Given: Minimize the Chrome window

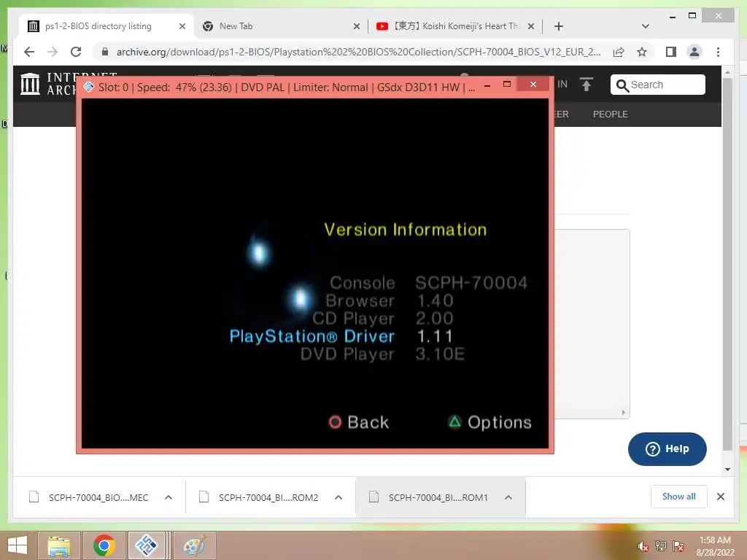Looking at the screenshot, I should click(673, 16).
